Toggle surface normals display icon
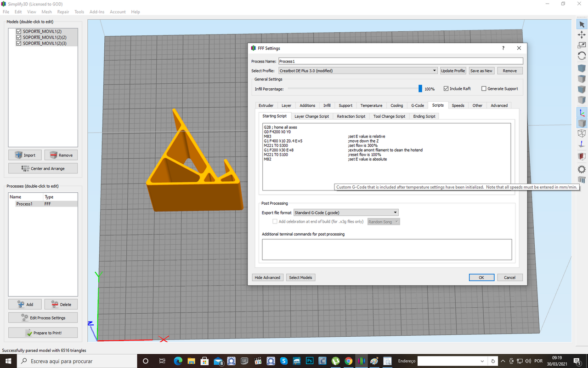Viewport: 588px width, 368px height. tap(581, 144)
